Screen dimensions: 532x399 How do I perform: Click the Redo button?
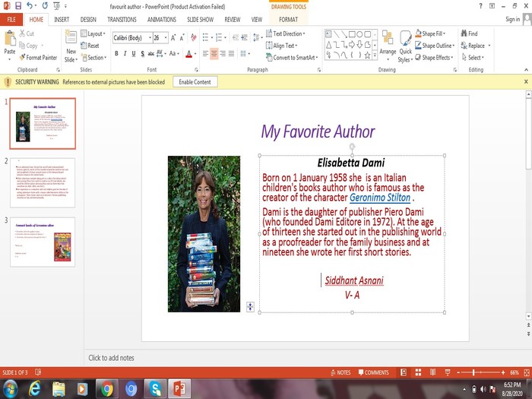point(45,6)
